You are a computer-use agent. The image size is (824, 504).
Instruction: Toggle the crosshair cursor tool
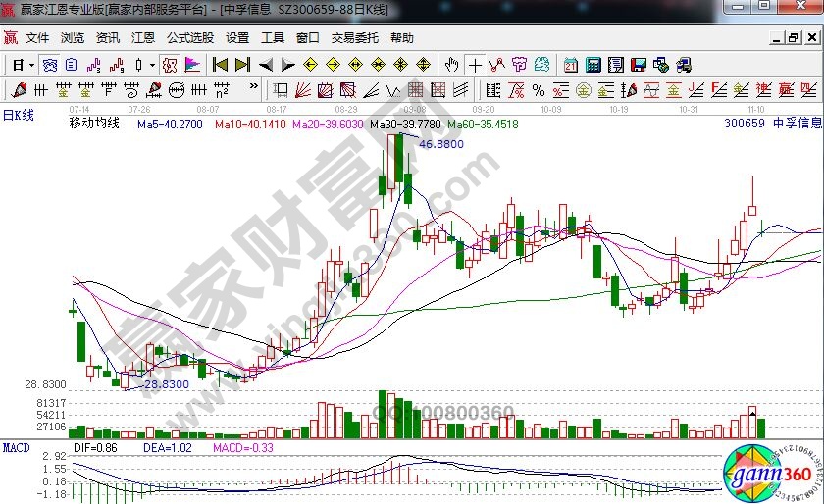(475, 65)
